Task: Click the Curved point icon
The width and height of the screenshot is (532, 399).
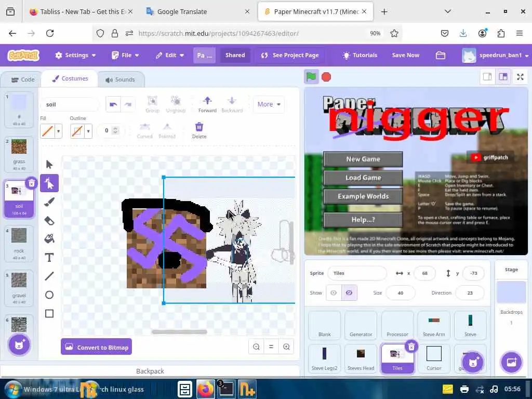Action: 144,130
